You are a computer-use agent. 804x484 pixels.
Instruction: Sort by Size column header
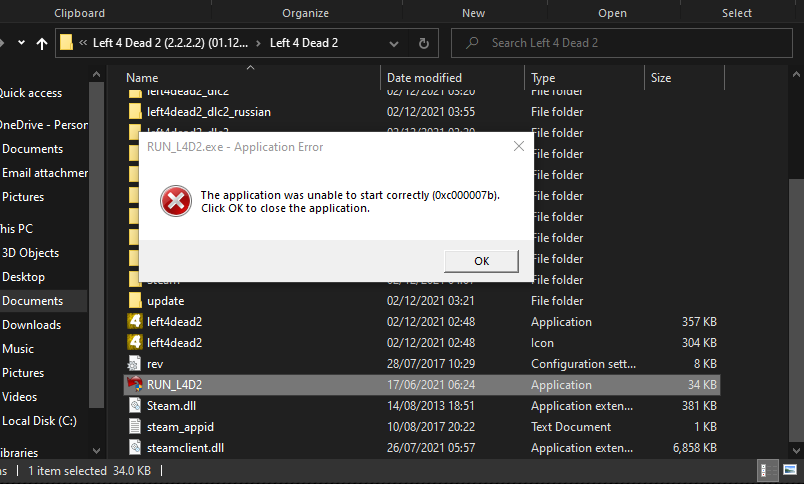pyautogui.click(x=661, y=78)
